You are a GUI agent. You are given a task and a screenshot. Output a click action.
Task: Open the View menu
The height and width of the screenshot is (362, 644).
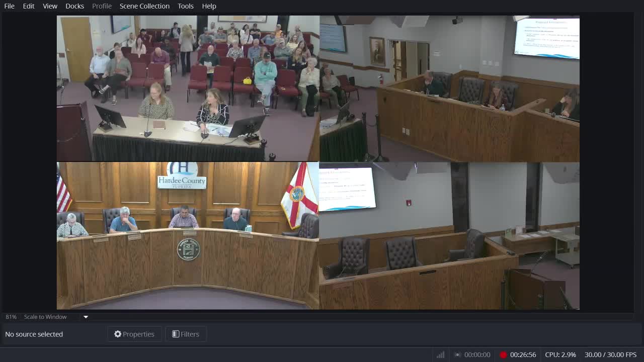(50, 6)
